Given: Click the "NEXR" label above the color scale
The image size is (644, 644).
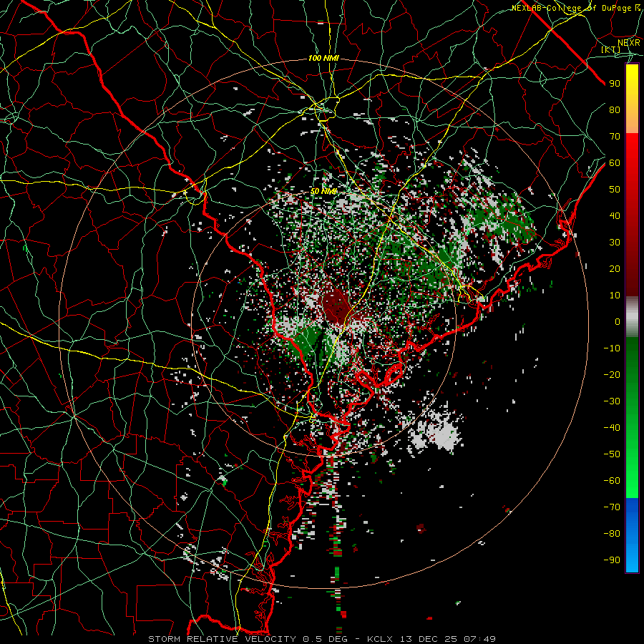Looking at the screenshot, I should [x=629, y=43].
